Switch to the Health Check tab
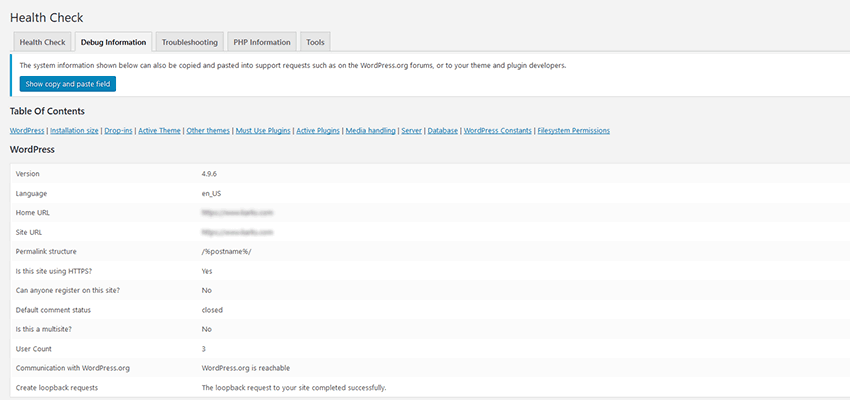This screenshot has height=400, width=850. (42, 42)
